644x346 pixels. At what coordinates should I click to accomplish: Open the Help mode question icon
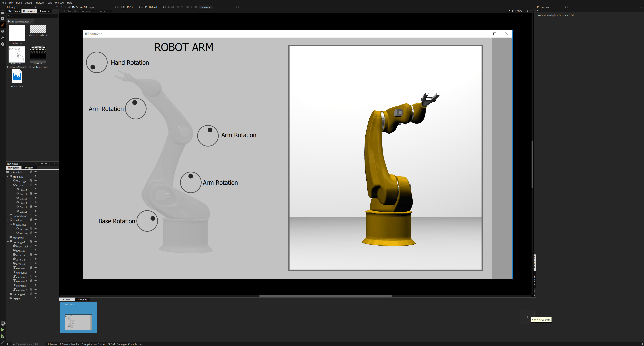[x=3, y=44]
